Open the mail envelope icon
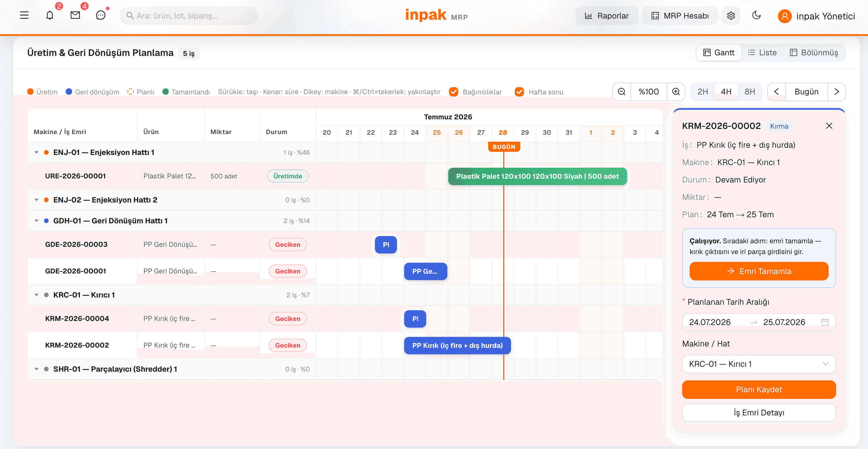Viewport: 868px width, 449px height. coord(75,16)
